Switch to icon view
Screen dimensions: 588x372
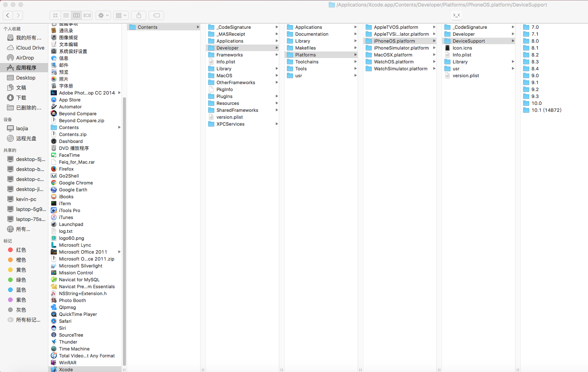point(55,15)
